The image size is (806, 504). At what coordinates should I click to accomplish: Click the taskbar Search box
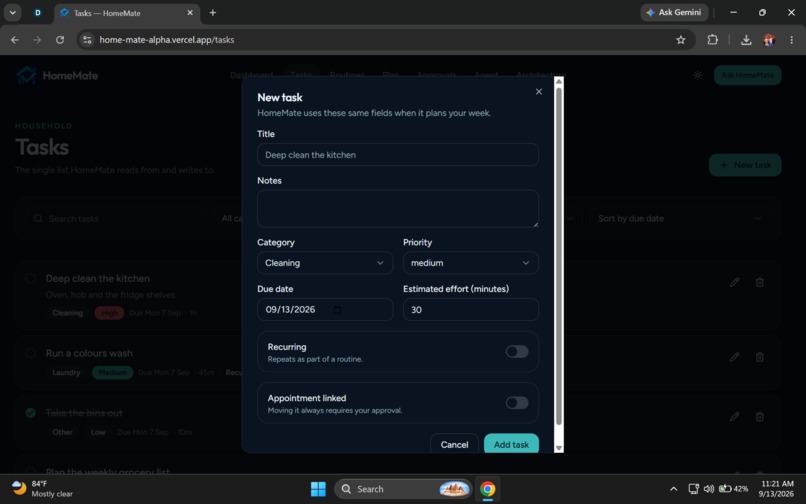click(402, 489)
